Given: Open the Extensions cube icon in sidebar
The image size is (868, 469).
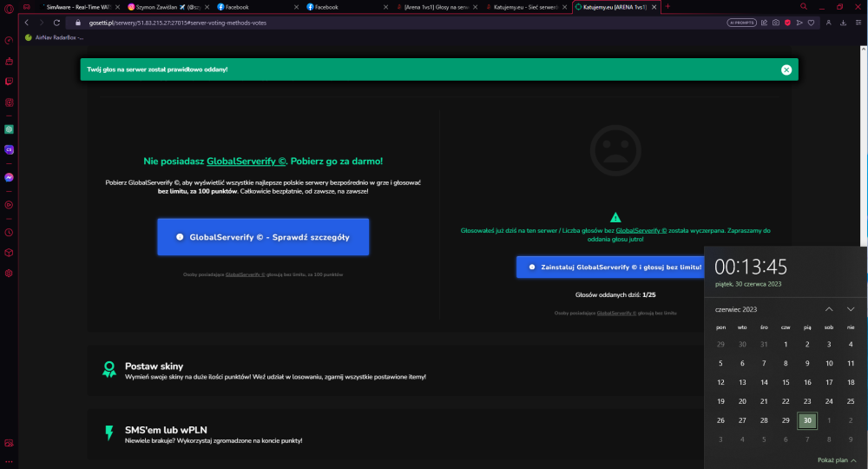Looking at the screenshot, I should tap(9, 253).
